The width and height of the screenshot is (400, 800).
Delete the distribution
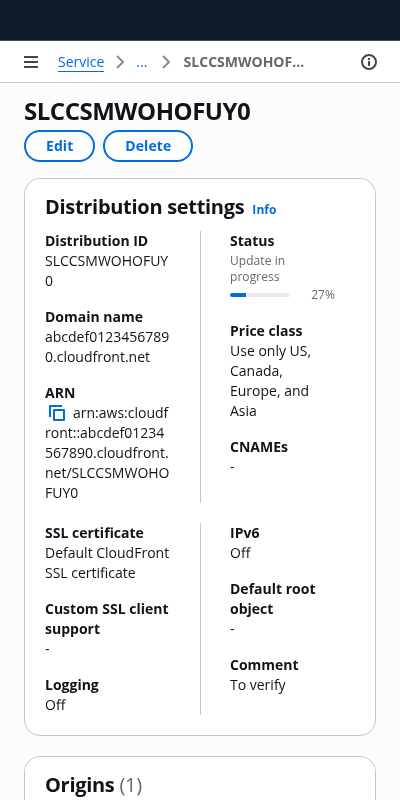click(x=148, y=146)
